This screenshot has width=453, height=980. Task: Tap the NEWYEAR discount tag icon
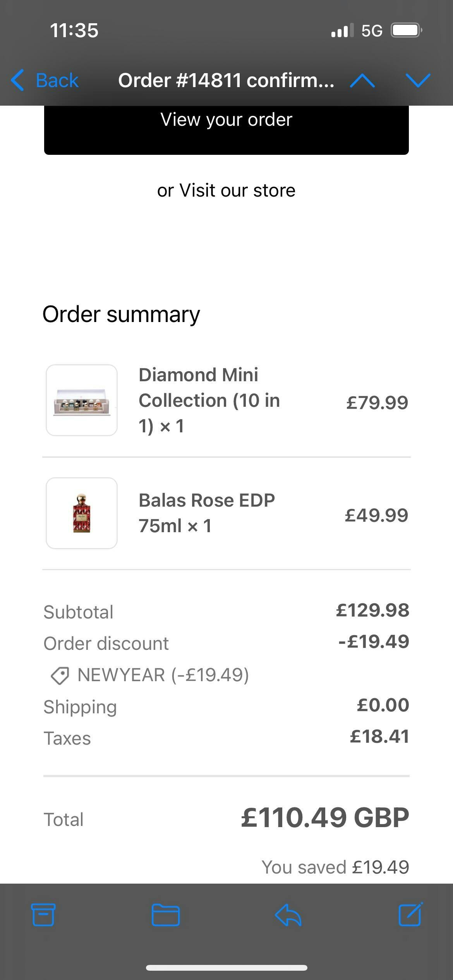(x=60, y=676)
